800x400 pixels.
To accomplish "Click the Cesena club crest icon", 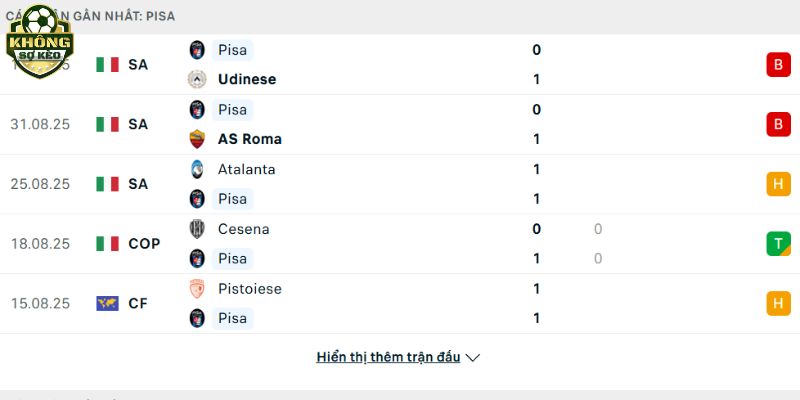I will pos(197,229).
